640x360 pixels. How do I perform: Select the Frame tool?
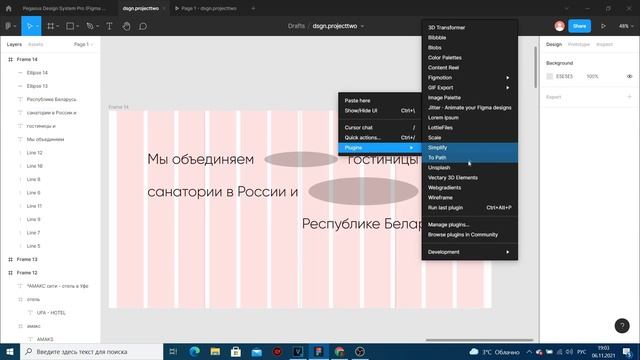click(x=51, y=26)
